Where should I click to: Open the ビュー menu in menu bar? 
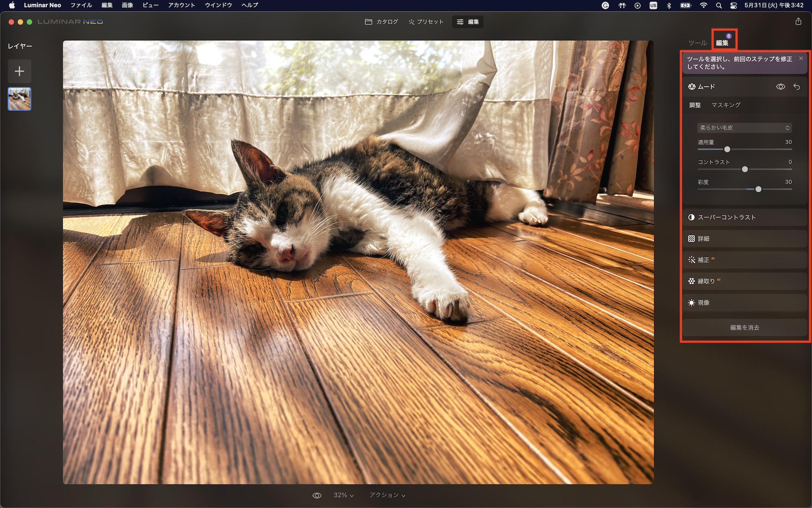[x=150, y=5]
